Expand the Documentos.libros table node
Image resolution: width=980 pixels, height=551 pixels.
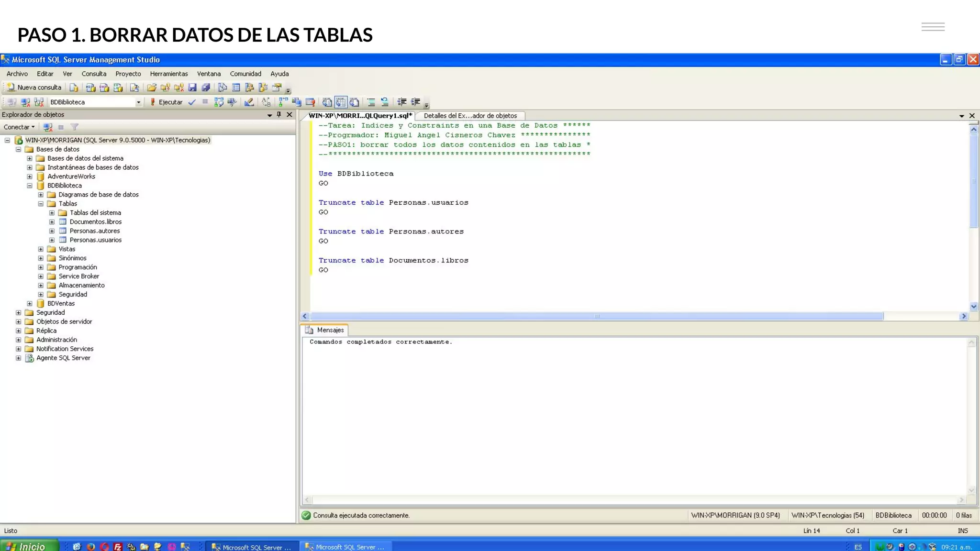tap(52, 222)
